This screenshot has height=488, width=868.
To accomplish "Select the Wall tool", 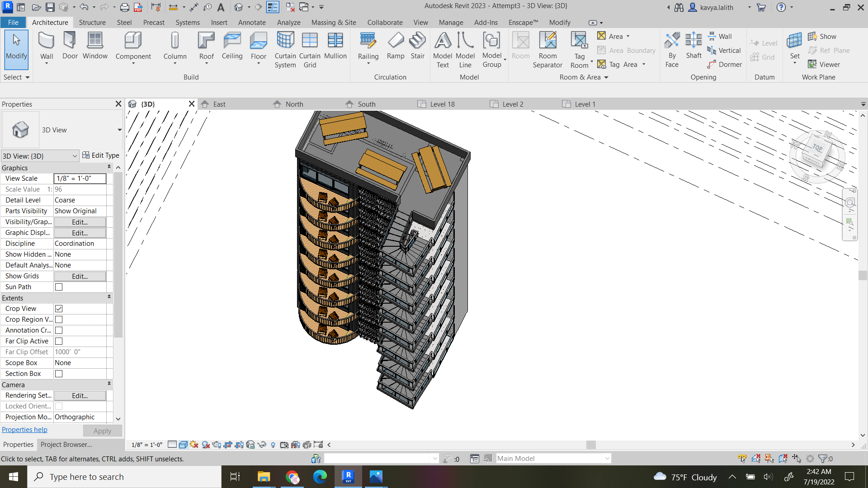I will pyautogui.click(x=46, y=45).
